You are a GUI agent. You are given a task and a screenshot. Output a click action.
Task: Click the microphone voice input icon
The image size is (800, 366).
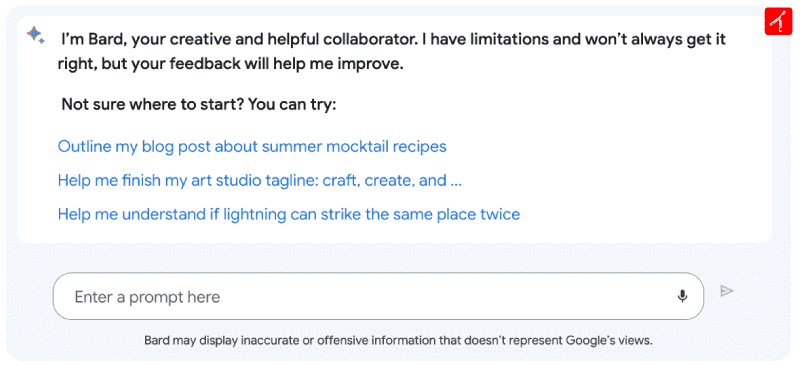coord(682,296)
